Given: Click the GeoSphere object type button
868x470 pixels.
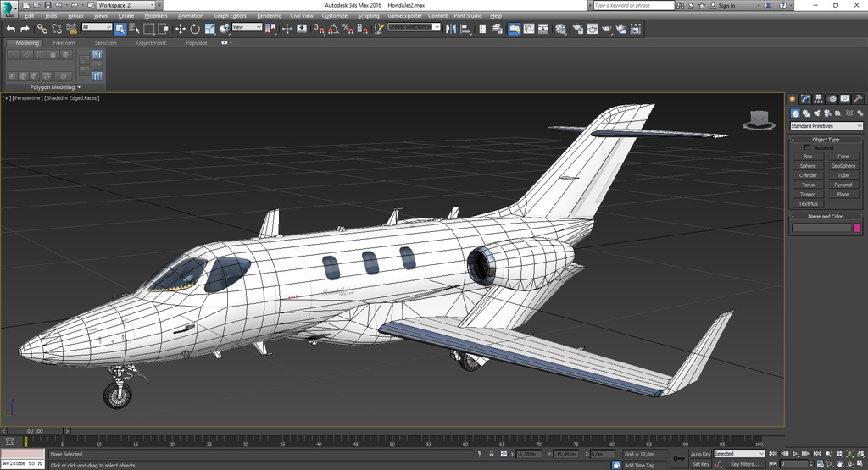Looking at the screenshot, I should pyautogui.click(x=843, y=166).
